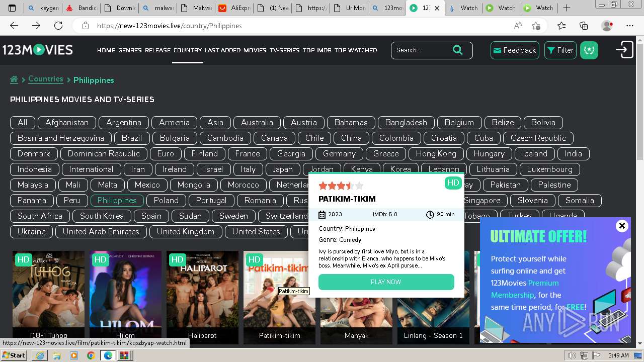Open the Filter button
Viewport: 644px width, 362px height.
click(560, 50)
